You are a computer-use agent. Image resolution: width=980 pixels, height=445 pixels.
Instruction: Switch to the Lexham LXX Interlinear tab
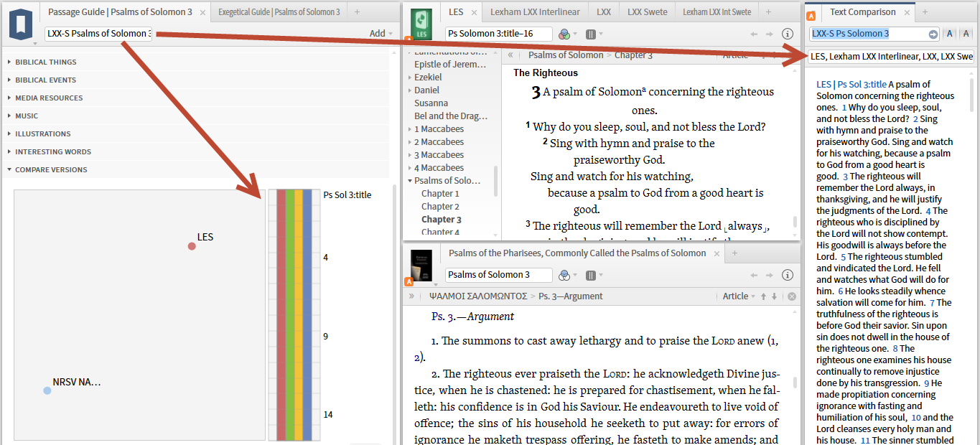tap(534, 12)
